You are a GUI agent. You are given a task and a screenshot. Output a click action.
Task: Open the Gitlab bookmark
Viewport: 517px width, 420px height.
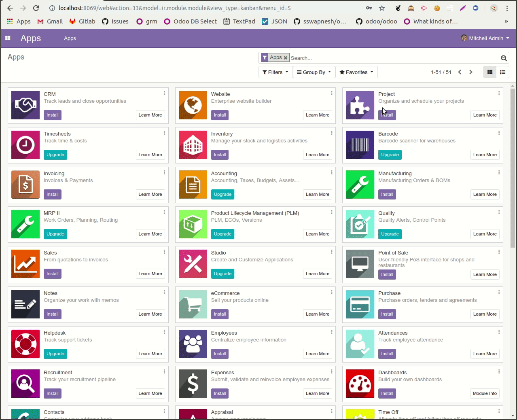(83, 21)
